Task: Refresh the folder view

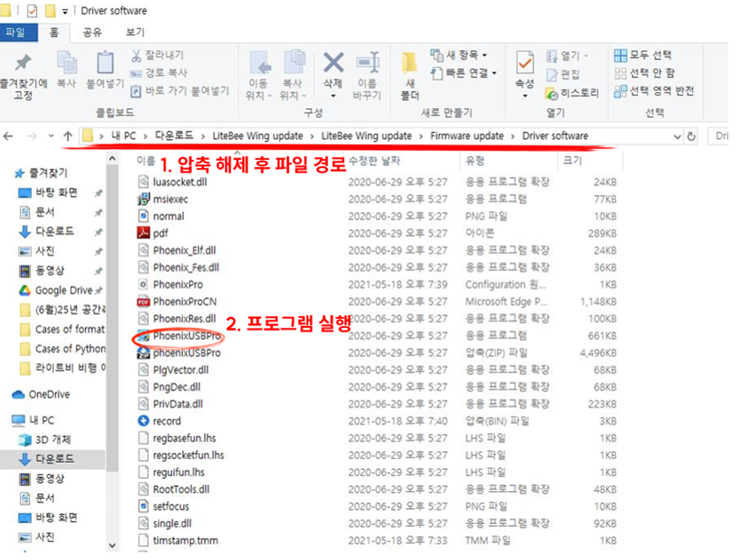Action: tap(691, 137)
